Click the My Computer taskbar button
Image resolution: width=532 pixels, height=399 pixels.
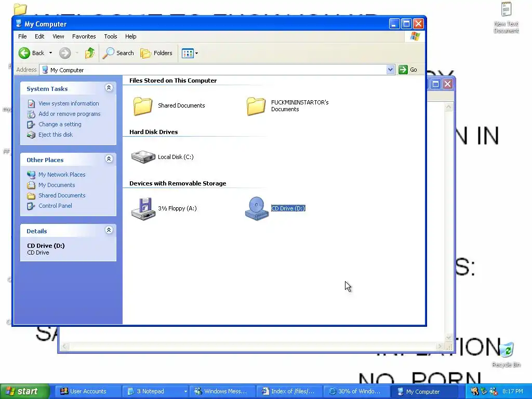point(423,392)
